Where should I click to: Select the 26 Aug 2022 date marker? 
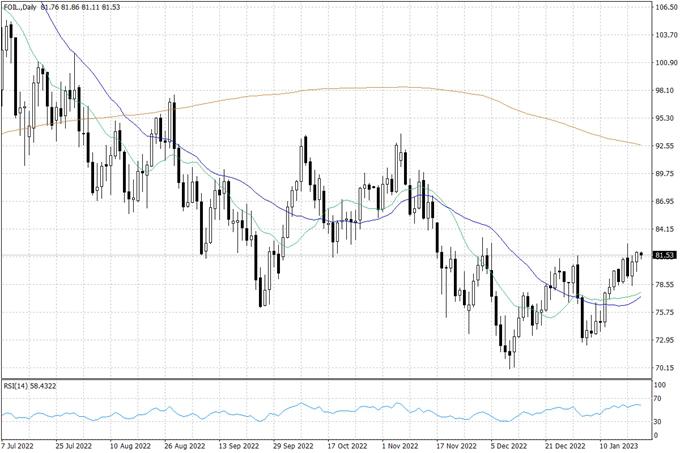pos(184,446)
